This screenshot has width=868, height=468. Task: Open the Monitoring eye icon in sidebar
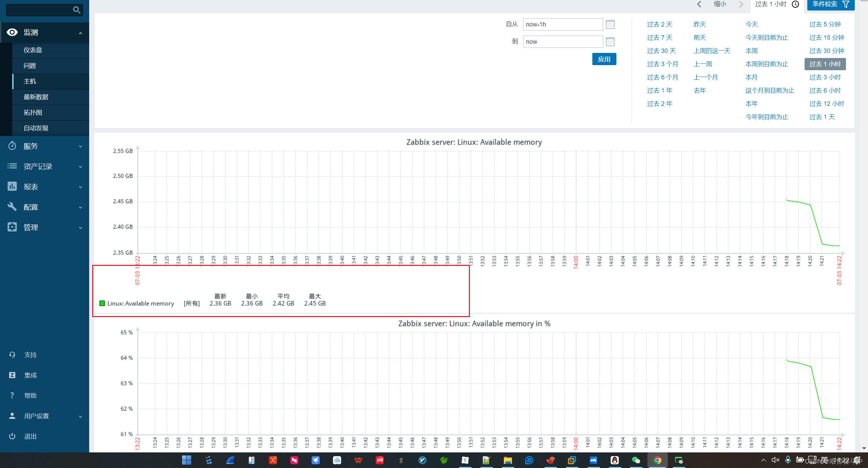[x=12, y=32]
